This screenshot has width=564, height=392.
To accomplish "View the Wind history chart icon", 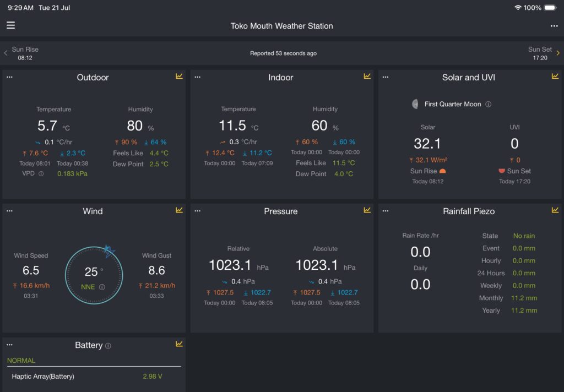I will (x=179, y=210).
